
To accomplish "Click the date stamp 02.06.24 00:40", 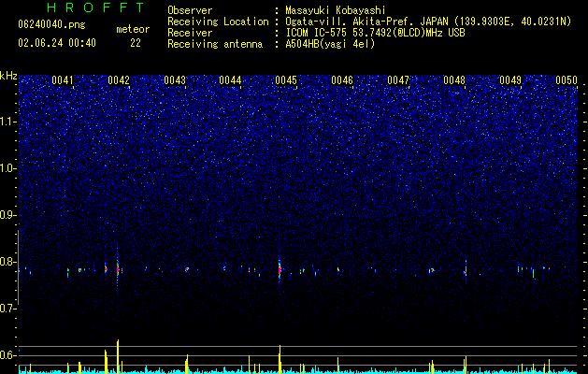I will (x=57, y=43).
